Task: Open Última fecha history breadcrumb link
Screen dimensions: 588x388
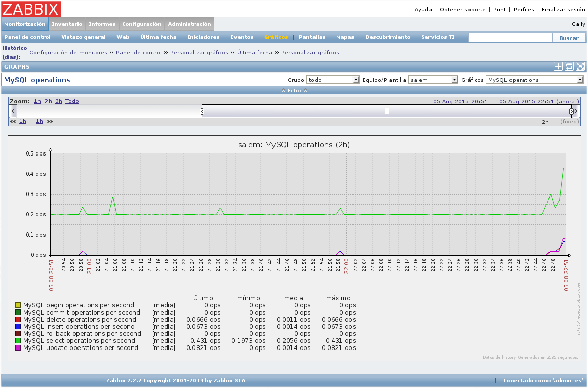Action: [255, 53]
